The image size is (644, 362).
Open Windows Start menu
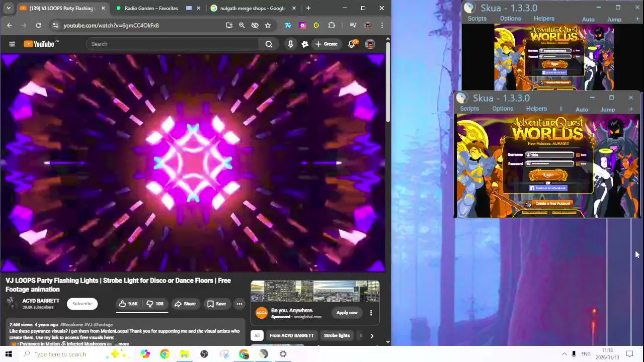9,354
